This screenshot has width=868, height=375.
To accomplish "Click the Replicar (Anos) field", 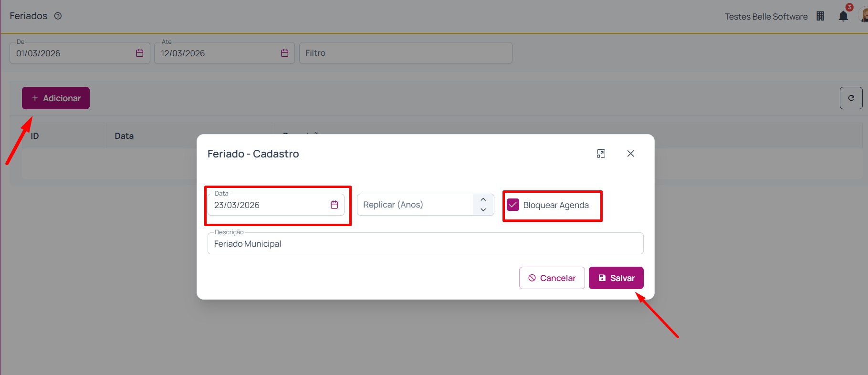I will click(414, 205).
